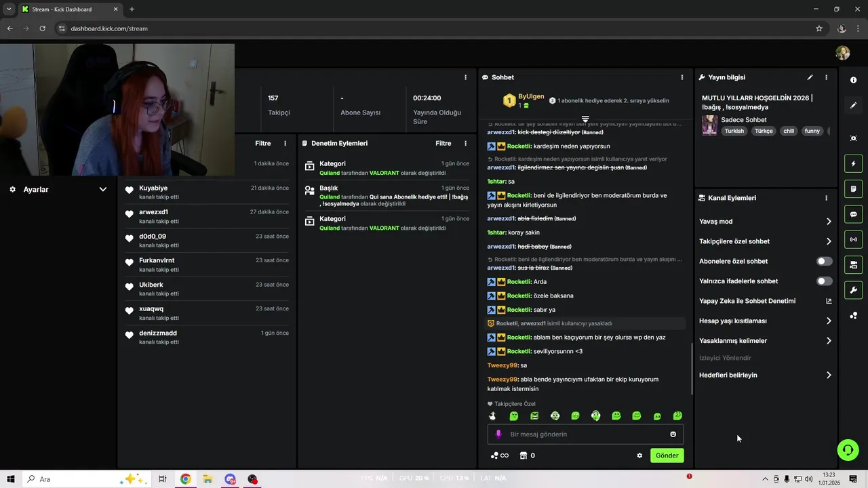
Task: Open Takipçilere özel sohbet options
Action: tap(766, 241)
